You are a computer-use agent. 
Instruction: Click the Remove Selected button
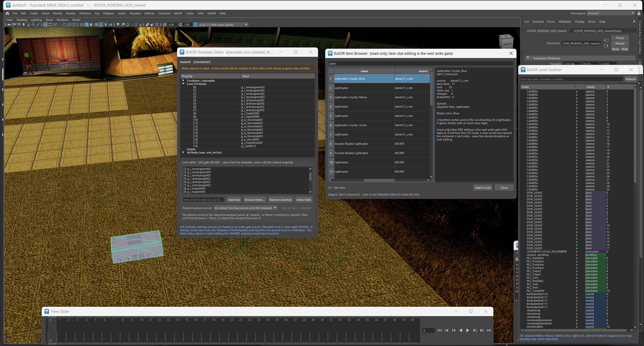pyautogui.click(x=280, y=200)
